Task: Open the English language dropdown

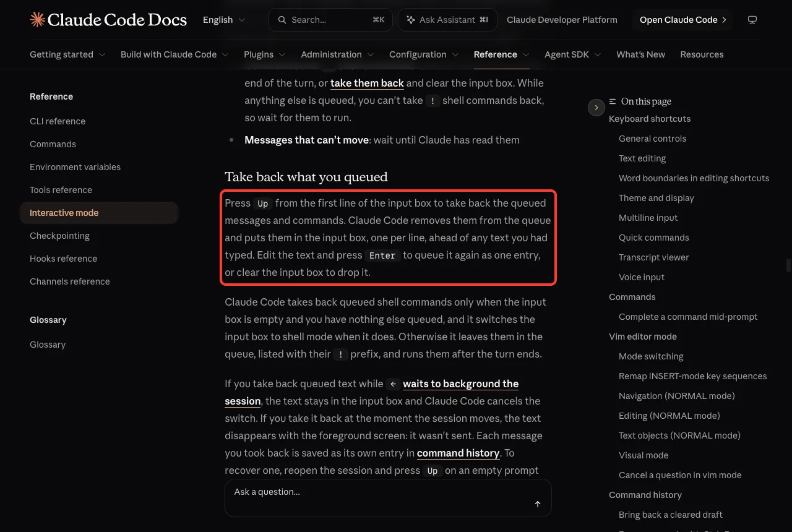Action: coord(224,20)
